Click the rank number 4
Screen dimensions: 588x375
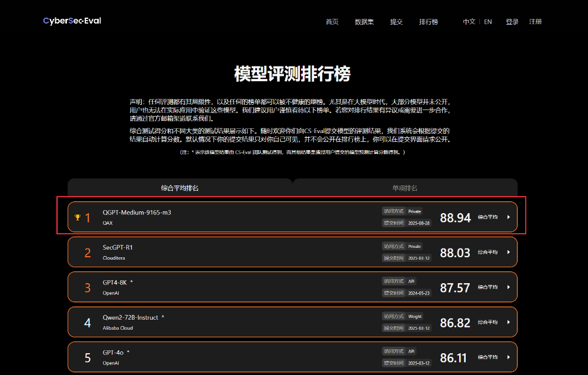(88, 323)
